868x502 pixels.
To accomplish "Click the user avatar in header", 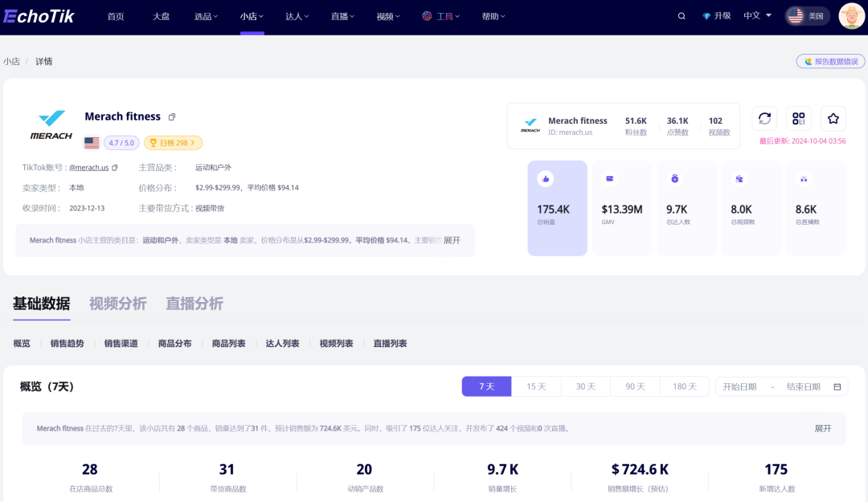I will point(851,16).
